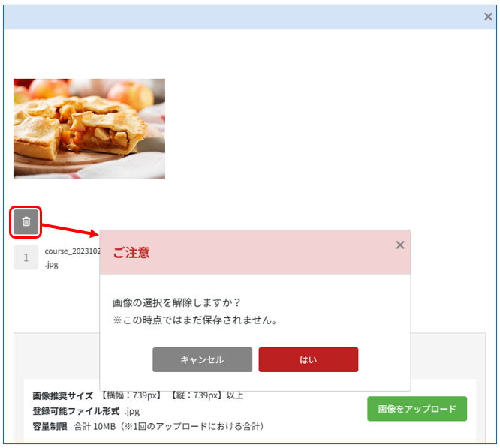Click the 画像の選択を解除しますか？ message
The width and height of the screenshot is (500, 448).
176,302
